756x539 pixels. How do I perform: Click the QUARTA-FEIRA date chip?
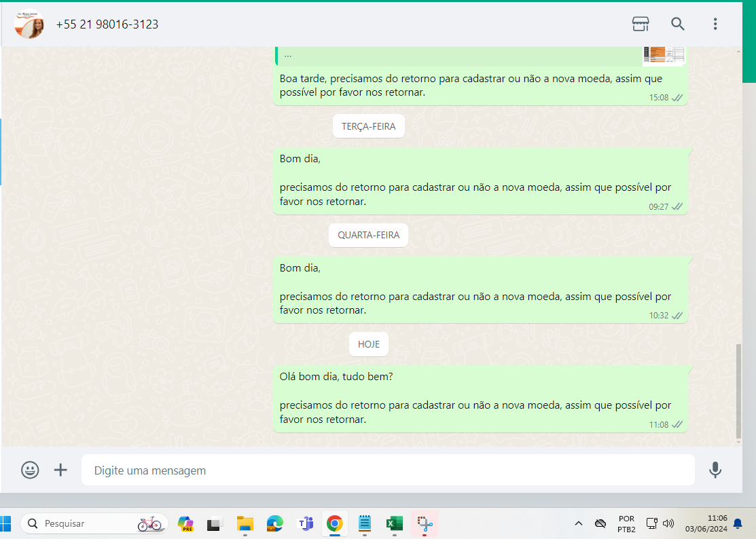pyautogui.click(x=368, y=235)
